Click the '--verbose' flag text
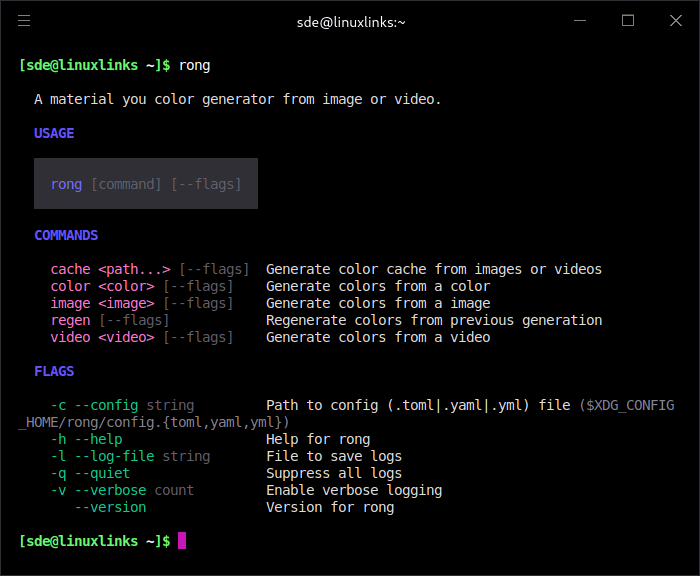 click(110, 490)
